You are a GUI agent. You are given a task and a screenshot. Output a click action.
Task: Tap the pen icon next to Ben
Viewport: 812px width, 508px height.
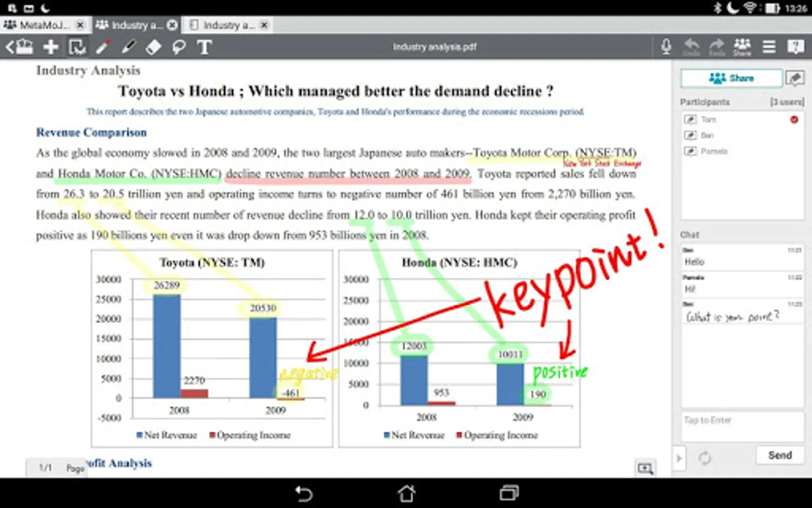click(x=690, y=135)
